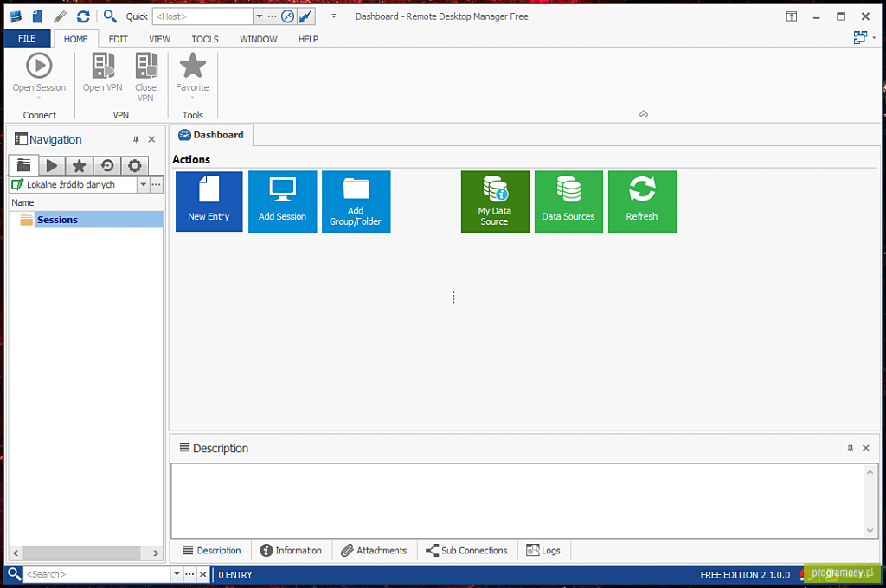886x588 pixels.
Task: Open the data source dropdown arrow
Action: [x=143, y=185]
